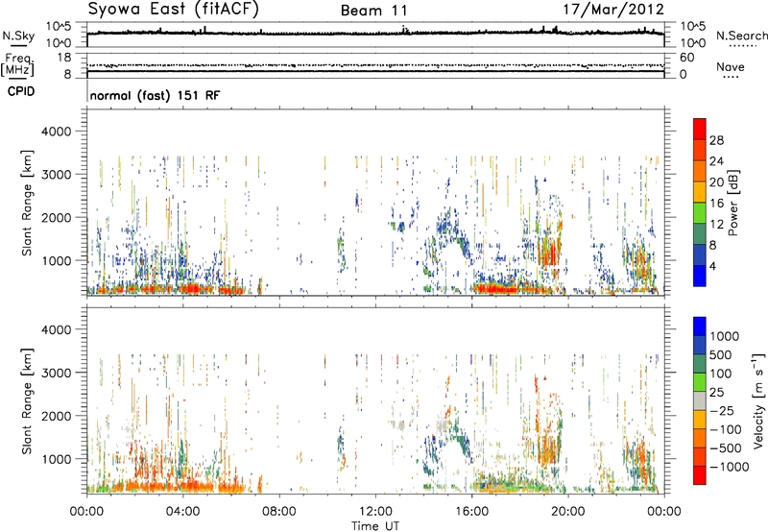Click the red high-power echo near 19:00 UT
This screenshot has height=532, width=768.
pyautogui.click(x=549, y=253)
